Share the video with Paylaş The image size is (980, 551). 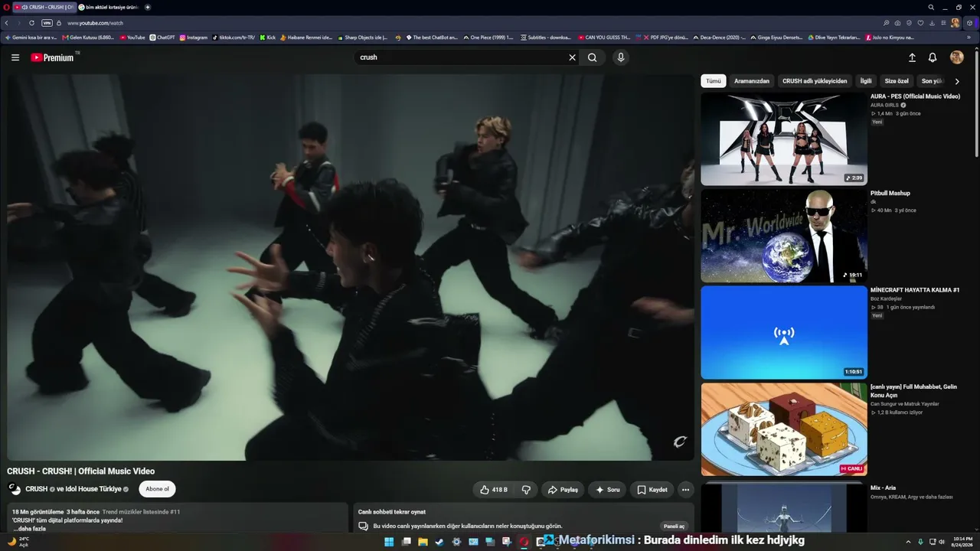563,490
